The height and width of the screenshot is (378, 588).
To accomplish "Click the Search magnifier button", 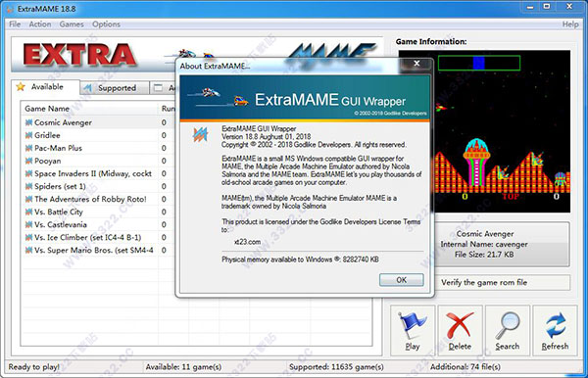I will click(x=508, y=330).
